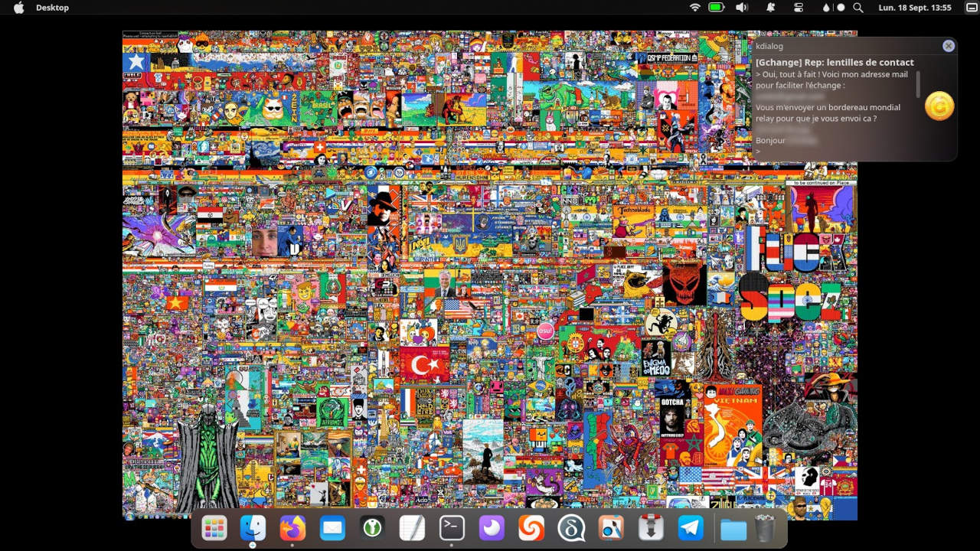Launch Telegram from the dock
The height and width of the screenshot is (551, 980).
(x=691, y=528)
